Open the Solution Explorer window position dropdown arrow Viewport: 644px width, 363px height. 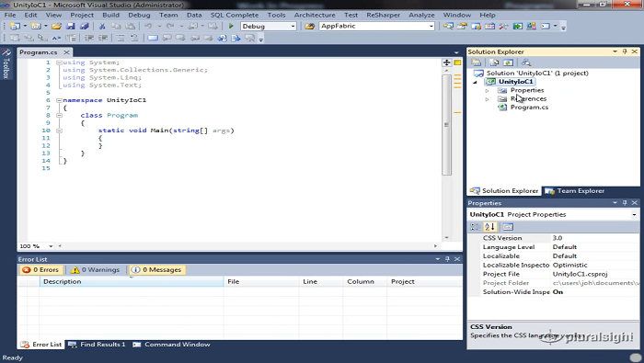[615, 51]
